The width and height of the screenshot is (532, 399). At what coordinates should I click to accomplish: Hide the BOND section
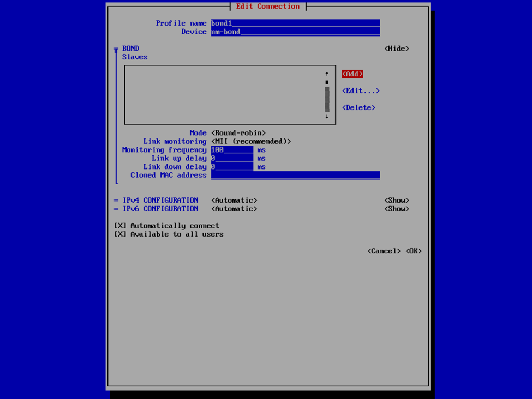point(397,49)
